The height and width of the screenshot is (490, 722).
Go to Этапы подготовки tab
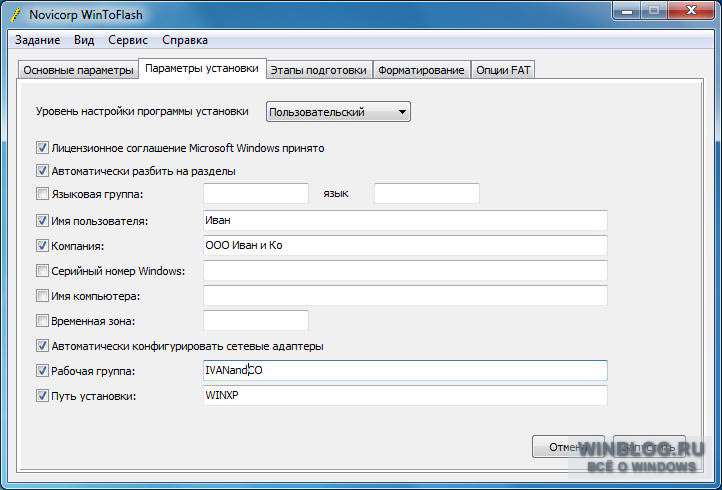[x=319, y=70]
